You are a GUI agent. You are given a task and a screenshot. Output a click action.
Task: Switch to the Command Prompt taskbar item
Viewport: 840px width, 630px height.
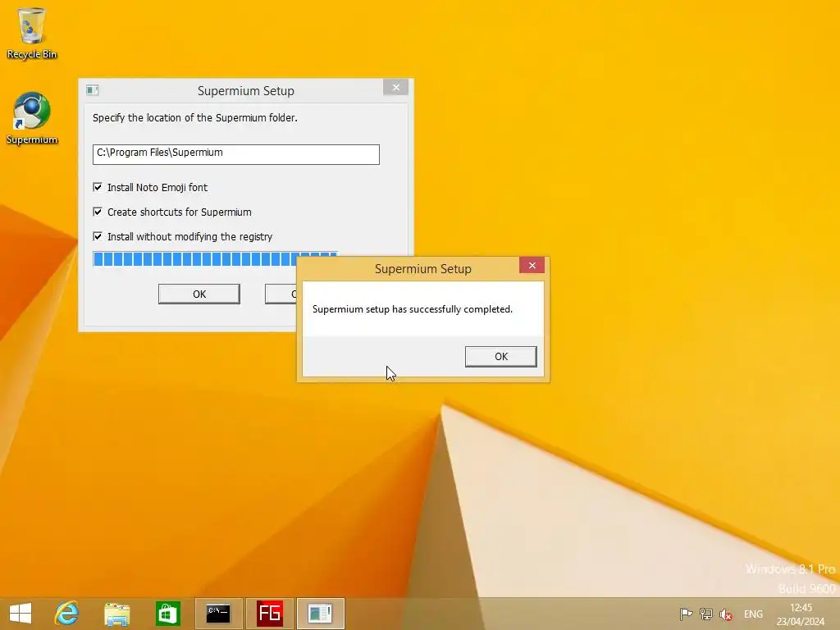point(218,614)
